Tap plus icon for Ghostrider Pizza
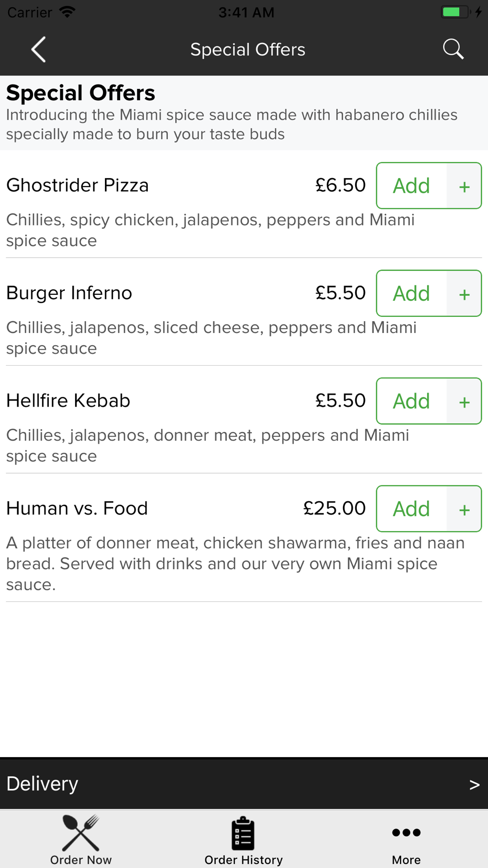The image size is (488, 868). click(464, 186)
